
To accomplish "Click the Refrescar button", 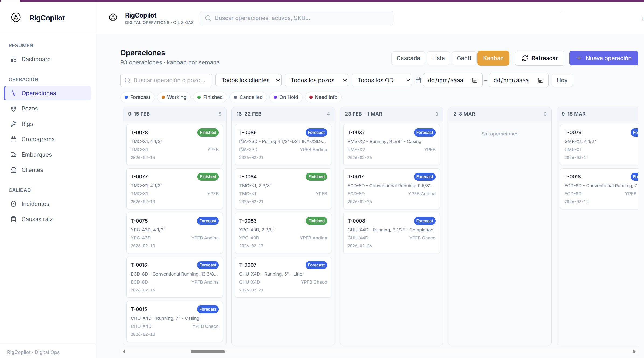I will (540, 58).
